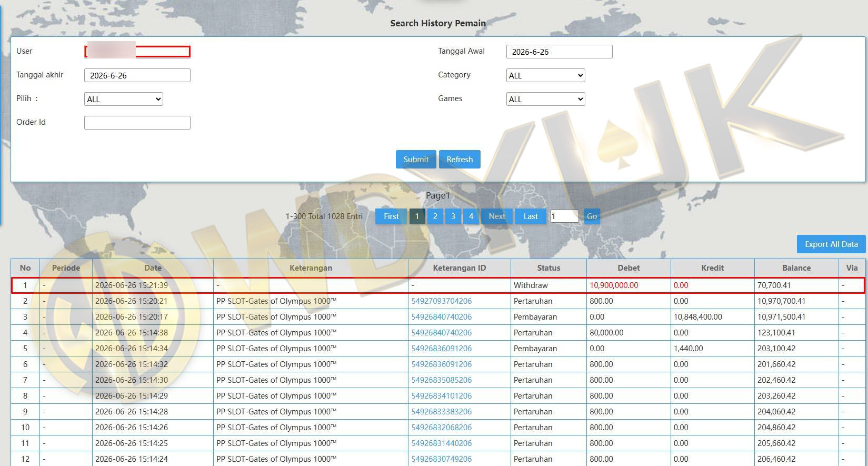Open the Games dropdown

point(545,99)
